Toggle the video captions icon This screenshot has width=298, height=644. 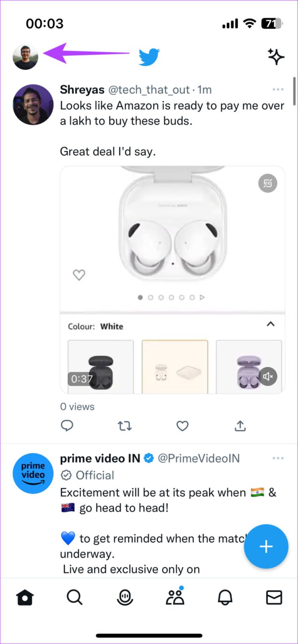268,183
